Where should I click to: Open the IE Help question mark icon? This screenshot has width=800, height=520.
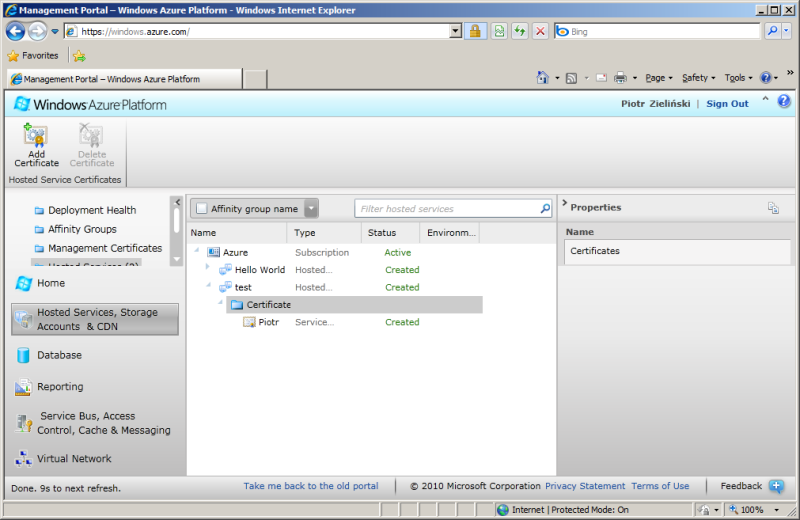tap(765, 78)
